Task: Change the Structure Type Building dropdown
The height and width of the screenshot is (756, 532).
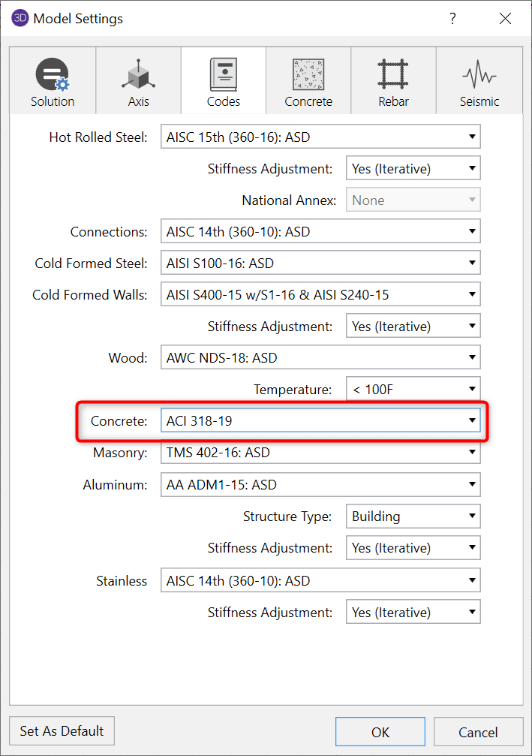Action: [x=413, y=517]
